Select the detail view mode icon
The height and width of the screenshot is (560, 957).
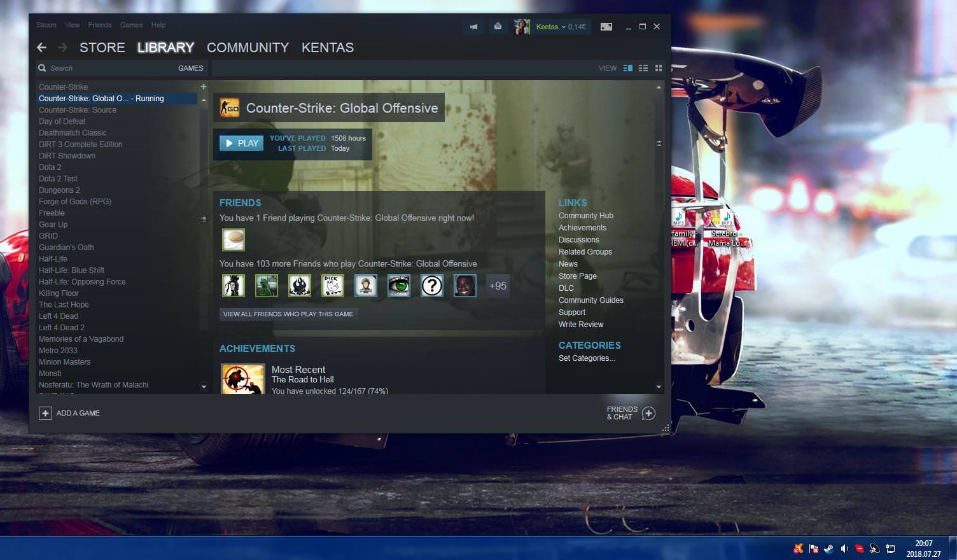[628, 68]
